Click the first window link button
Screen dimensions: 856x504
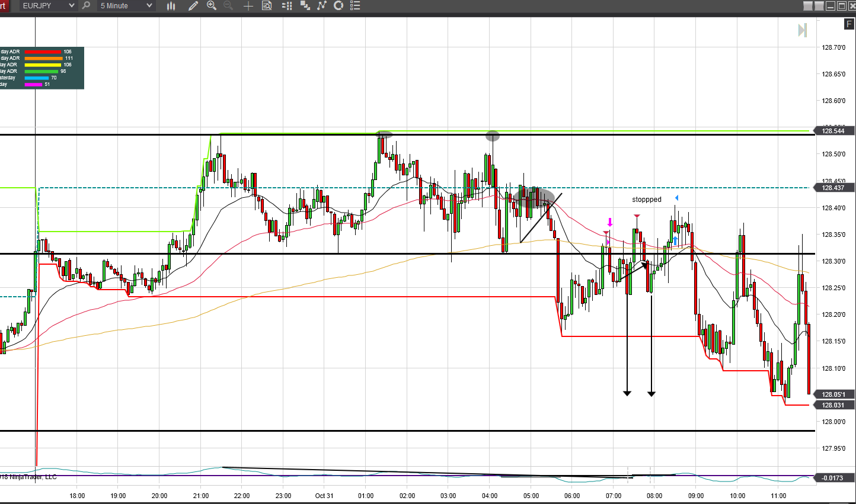click(x=808, y=6)
